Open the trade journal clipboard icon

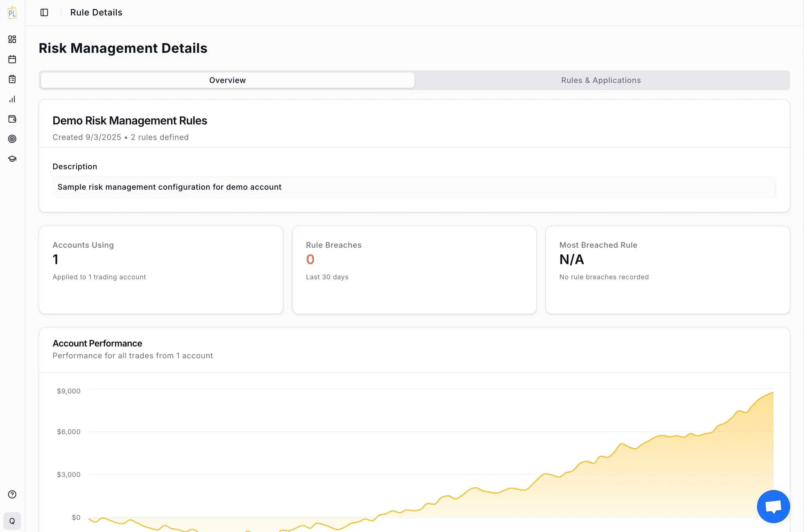[x=12, y=79]
